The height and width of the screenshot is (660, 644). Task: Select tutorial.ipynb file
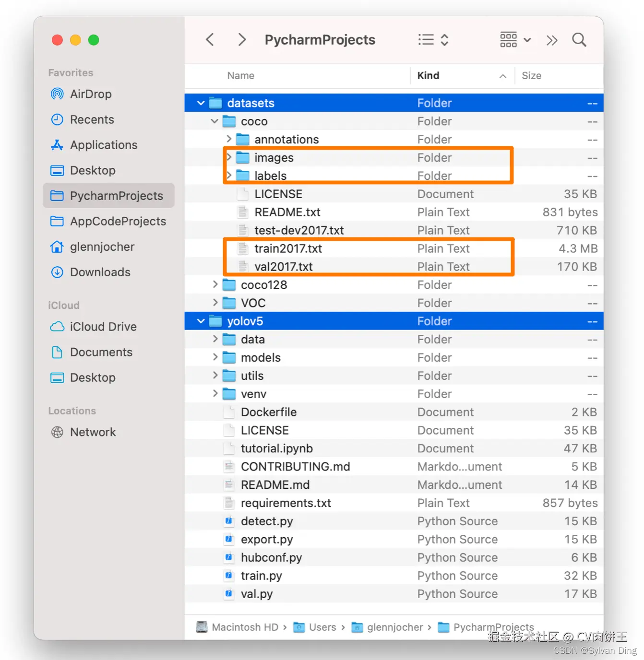pyautogui.click(x=394, y=448)
